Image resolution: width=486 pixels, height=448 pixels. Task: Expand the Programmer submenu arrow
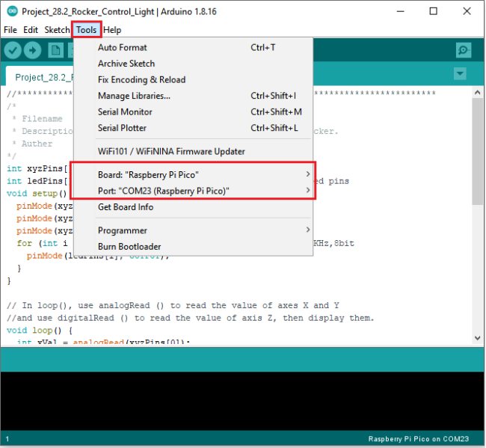click(308, 230)
